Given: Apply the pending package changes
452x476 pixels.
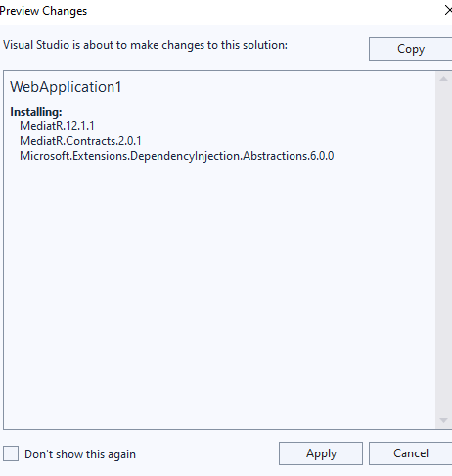Looking at the screenshot, I should click(321, 453).
